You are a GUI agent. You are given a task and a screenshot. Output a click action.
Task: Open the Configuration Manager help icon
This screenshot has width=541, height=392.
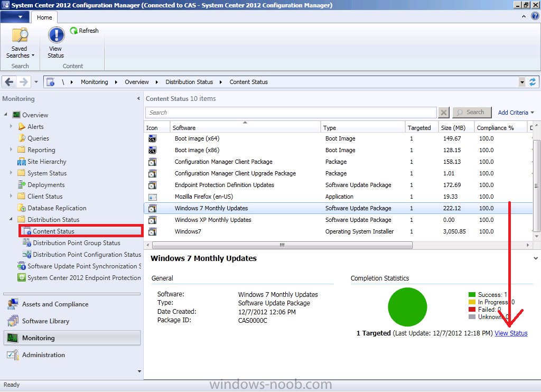click(536, 16)
